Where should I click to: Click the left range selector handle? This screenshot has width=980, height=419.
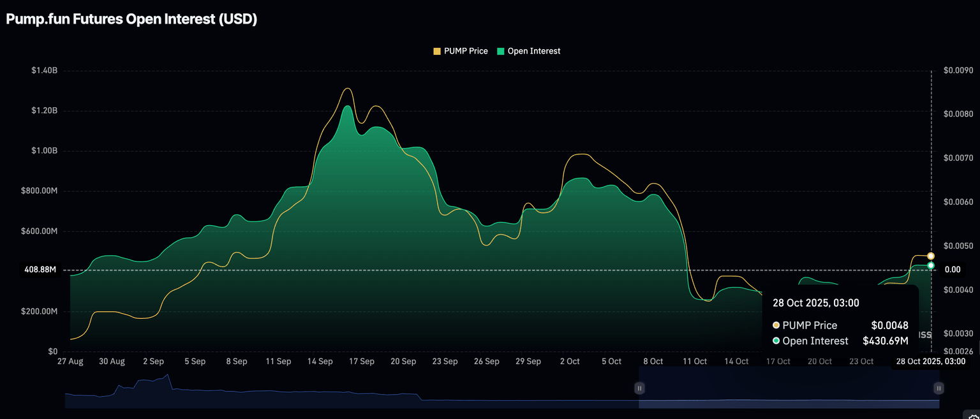click(639, 388)
